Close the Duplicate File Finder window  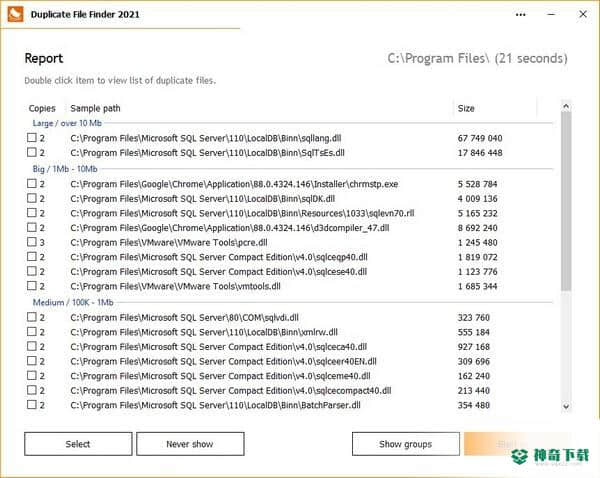(583, 15)
